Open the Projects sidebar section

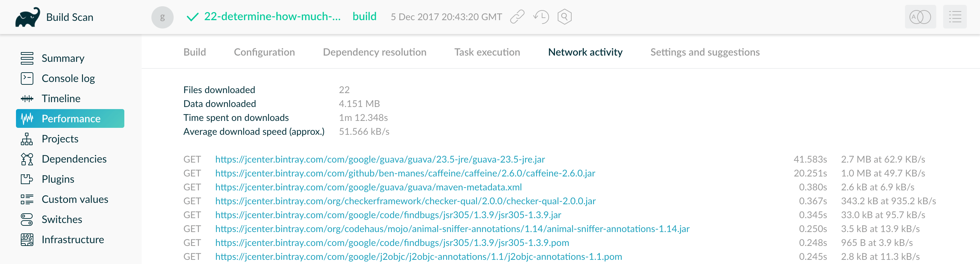click(x=59, y=139)
